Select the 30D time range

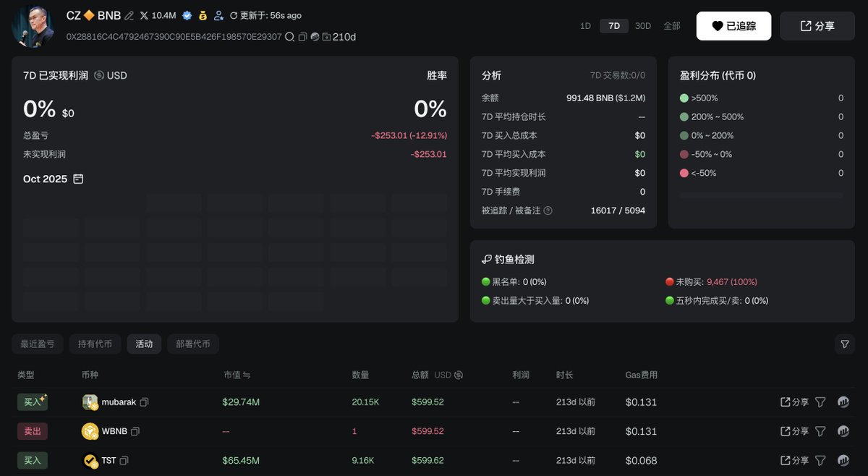point(643,26)
